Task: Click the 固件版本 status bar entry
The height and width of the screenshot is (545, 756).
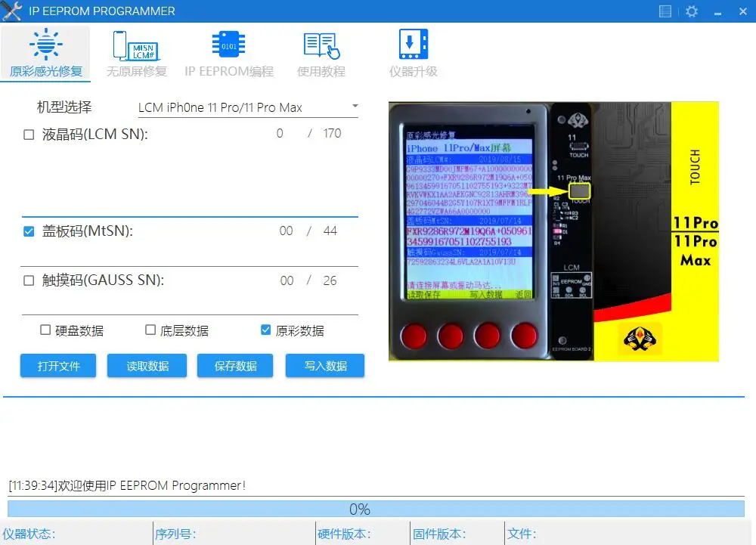Action: (x=439, y=534)
